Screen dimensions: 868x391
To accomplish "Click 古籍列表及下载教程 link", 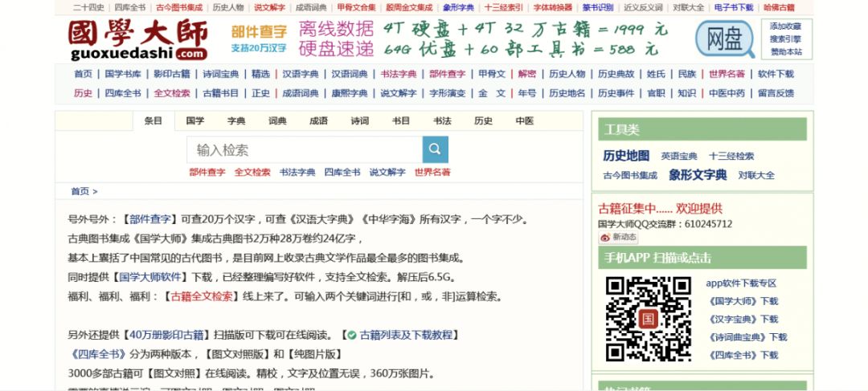I will pyautogui.click(x=407, y=335).
